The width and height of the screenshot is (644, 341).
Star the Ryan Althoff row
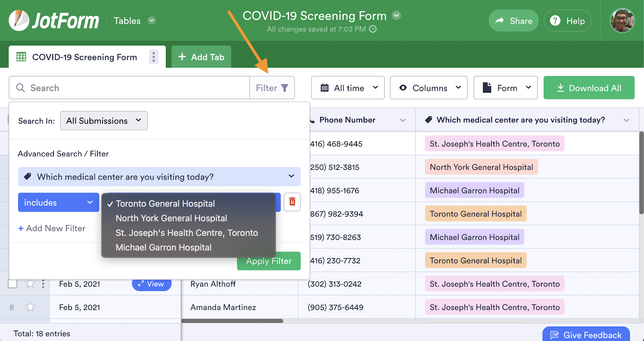(x=30, y=284)
